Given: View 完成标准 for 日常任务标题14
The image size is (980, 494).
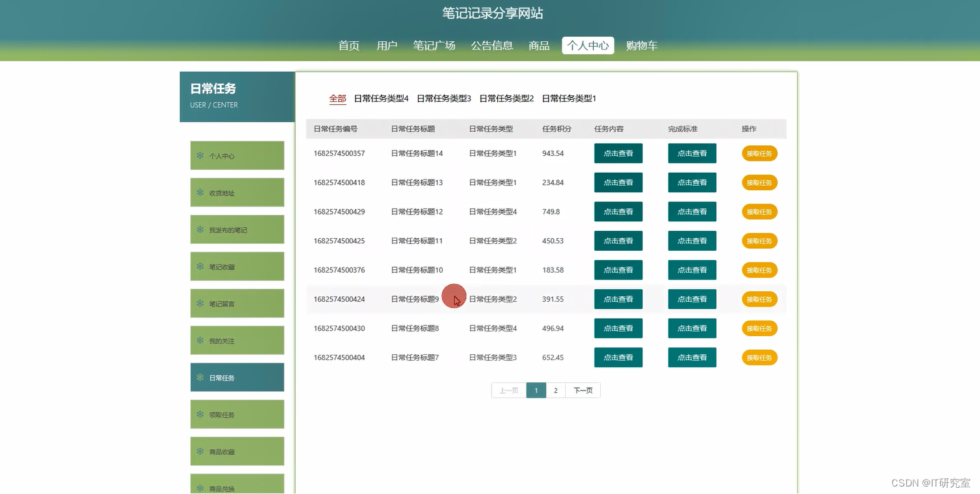Looking at the screenshot, I should tap(692, 153).
